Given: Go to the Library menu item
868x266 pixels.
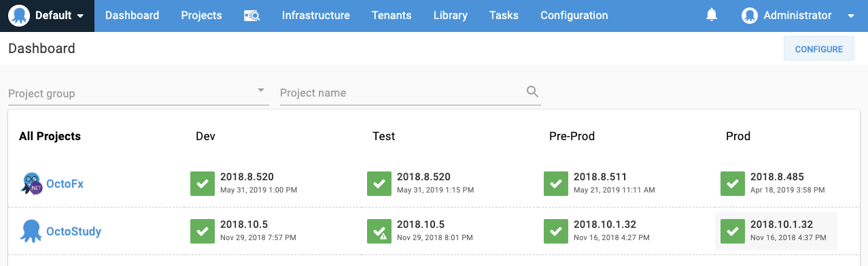Looking at the screenshot, I should [x=450, y=16].
